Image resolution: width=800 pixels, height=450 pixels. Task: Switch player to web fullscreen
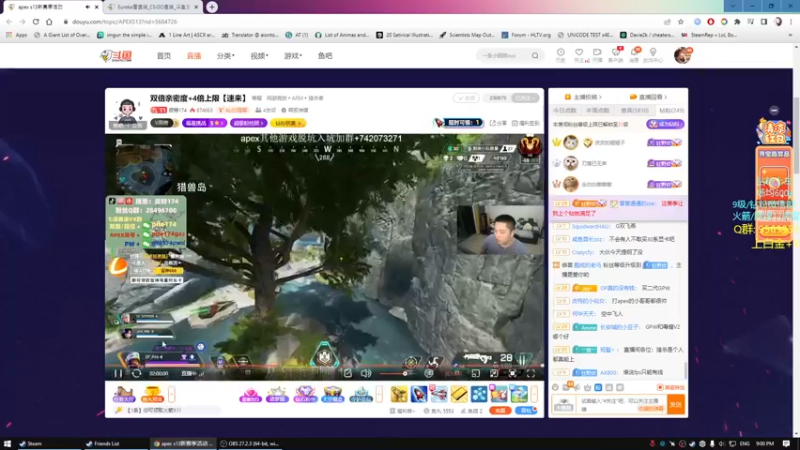512,373
